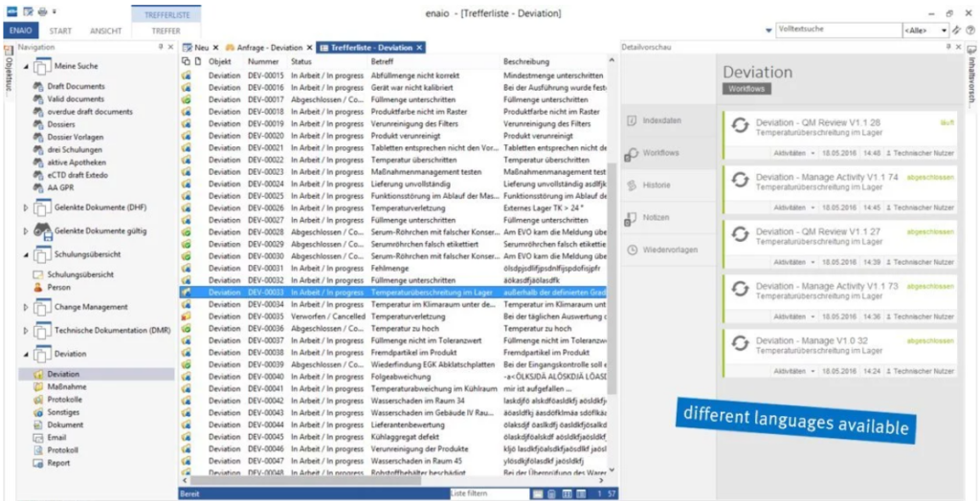Click the help question mark icon
Image resolution: width=980 pixels, height=501 pixels.
(x=969, y=31)
